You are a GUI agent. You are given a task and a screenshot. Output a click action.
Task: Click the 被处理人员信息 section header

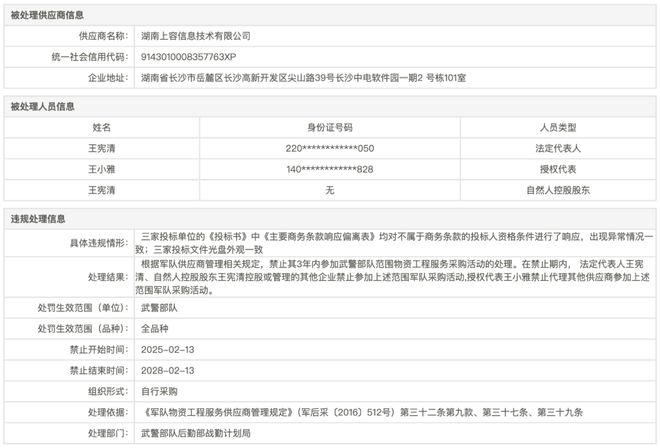43,107
